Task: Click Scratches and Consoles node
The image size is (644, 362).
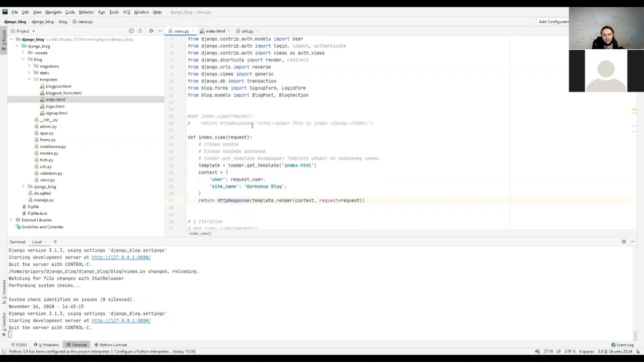Action: [x=42, y=227]
